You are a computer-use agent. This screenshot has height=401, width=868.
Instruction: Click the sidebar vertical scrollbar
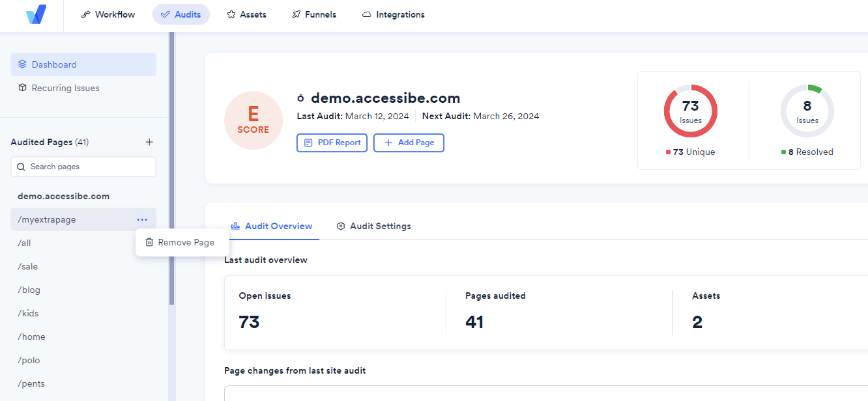pos(172,169)
